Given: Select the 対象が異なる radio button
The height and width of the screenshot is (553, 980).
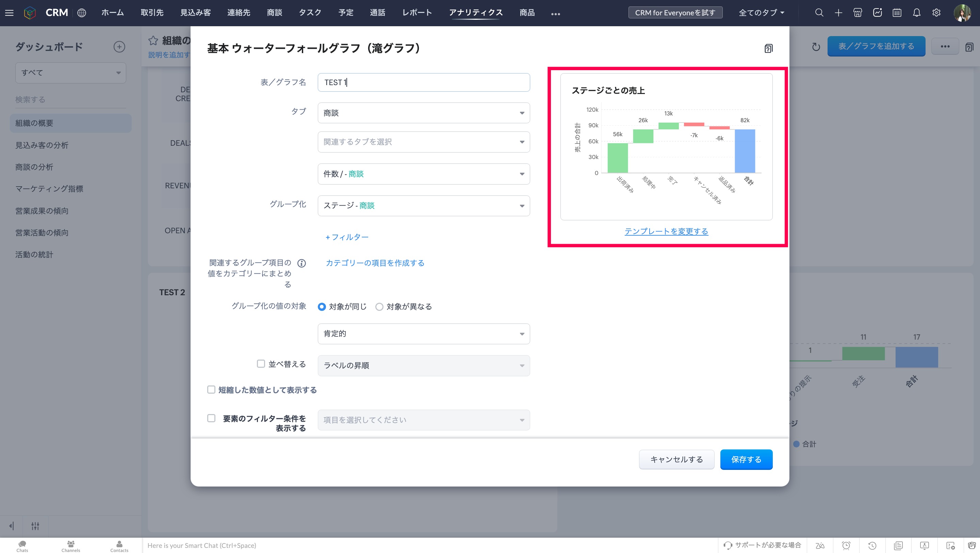Looking at the screenshot, I should pos(379,307).
